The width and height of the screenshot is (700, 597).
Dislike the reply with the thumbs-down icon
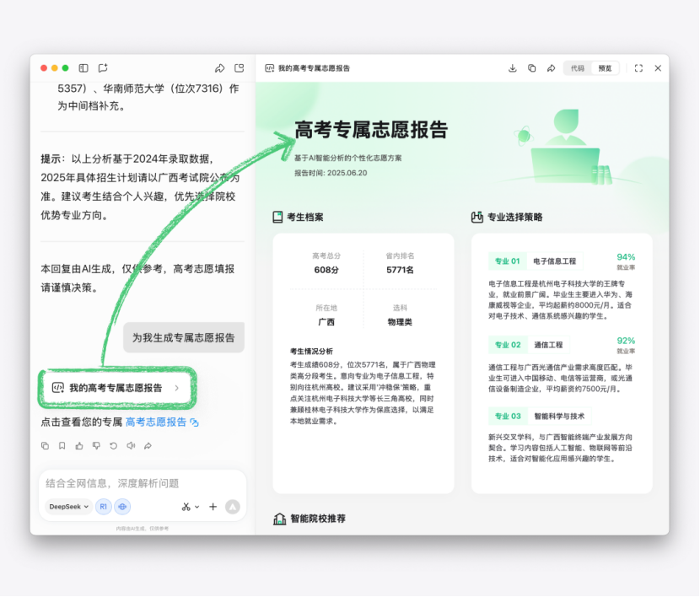pos(96,446)
